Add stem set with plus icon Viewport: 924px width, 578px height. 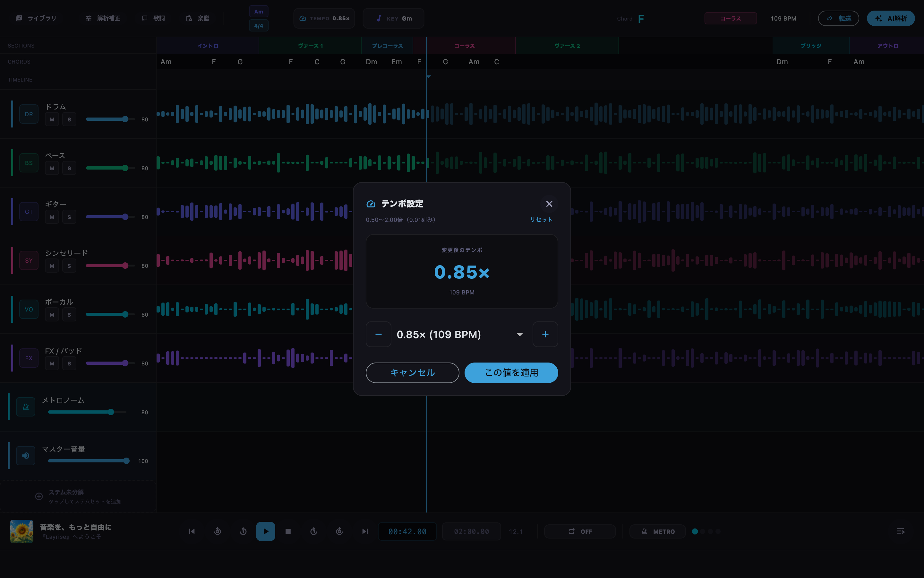click(x=39, y=496)
